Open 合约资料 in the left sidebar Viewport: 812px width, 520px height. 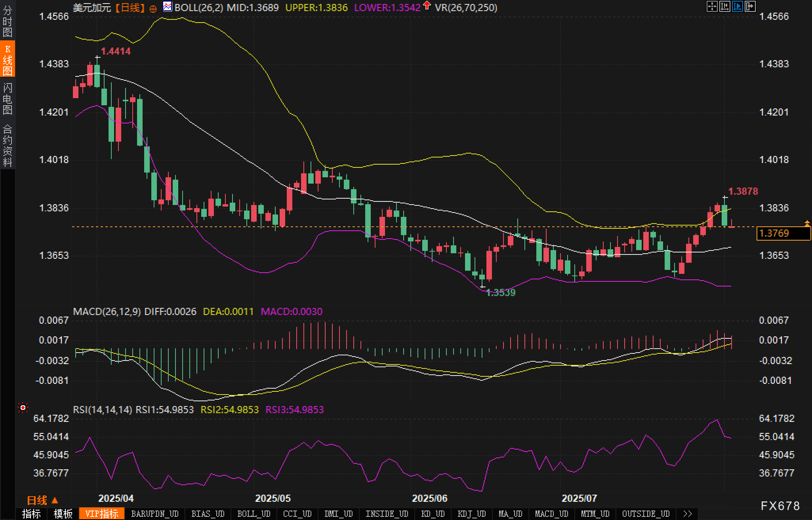pos(8,145)
